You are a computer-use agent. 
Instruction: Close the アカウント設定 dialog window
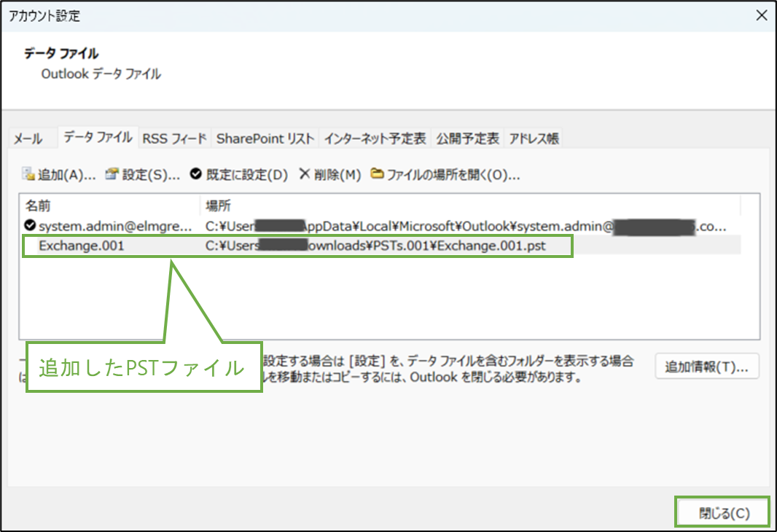tap(762, 15)
